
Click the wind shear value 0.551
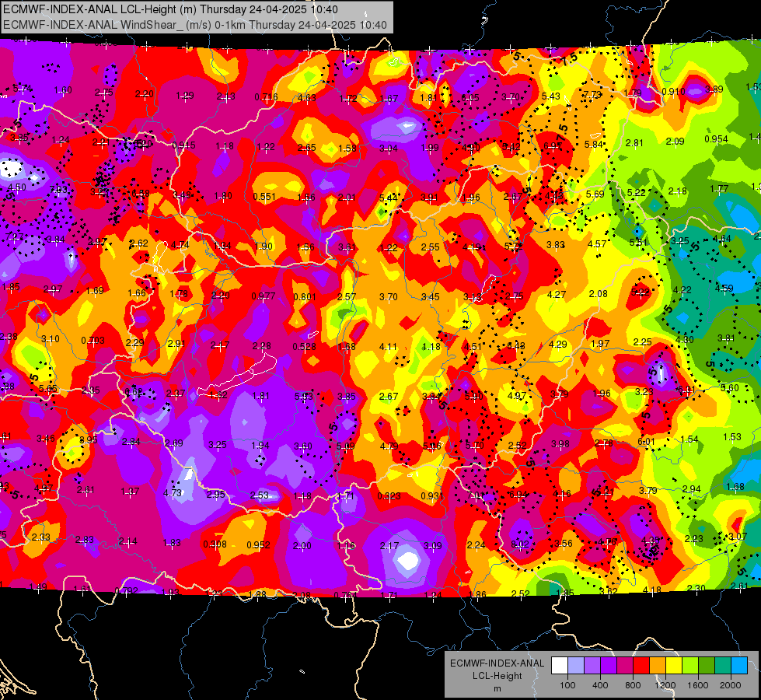[264, 197]
